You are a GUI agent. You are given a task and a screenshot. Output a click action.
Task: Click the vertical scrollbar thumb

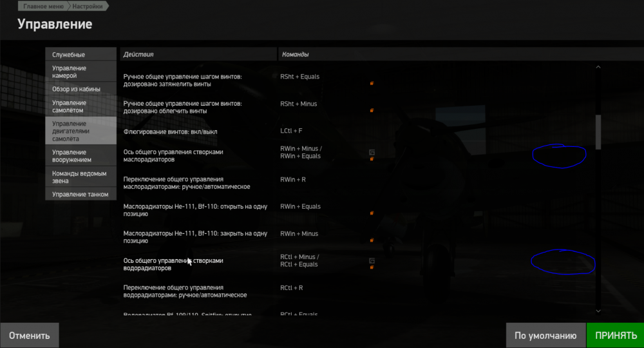pyautogui.click(x=598, y=132)
